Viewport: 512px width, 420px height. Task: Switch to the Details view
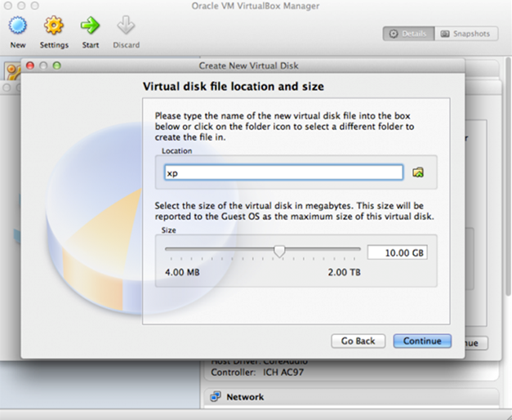408,34
